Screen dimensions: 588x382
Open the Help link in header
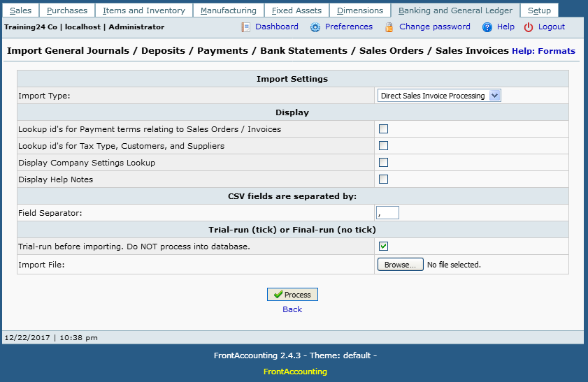[x=505, y=27]
